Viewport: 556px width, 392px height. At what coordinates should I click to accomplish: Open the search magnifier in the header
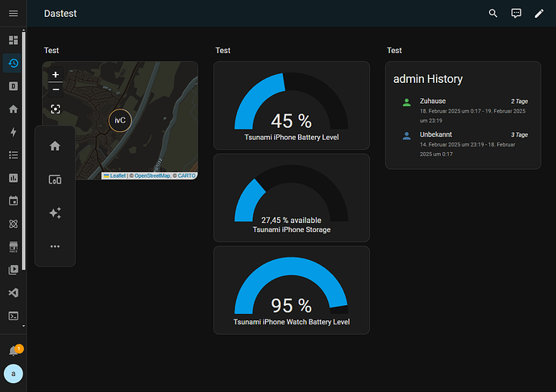(493, 14)
